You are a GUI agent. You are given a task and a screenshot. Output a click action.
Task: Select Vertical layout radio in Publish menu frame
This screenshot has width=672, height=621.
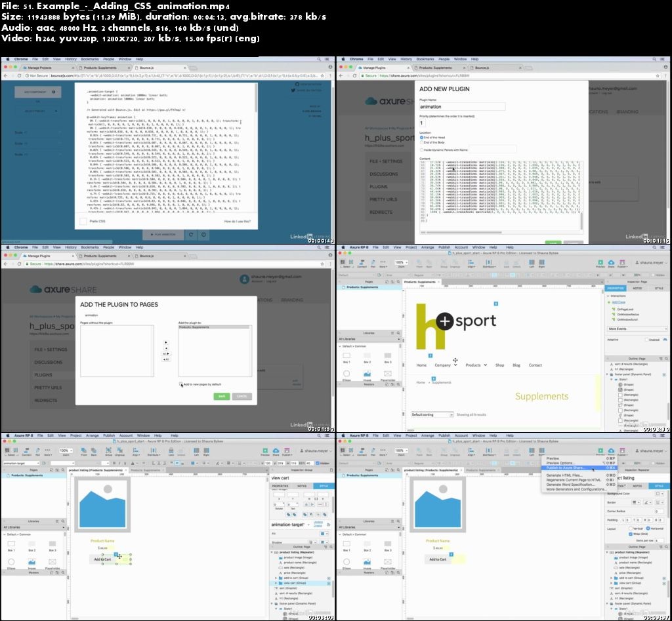(x=631, y=529)
